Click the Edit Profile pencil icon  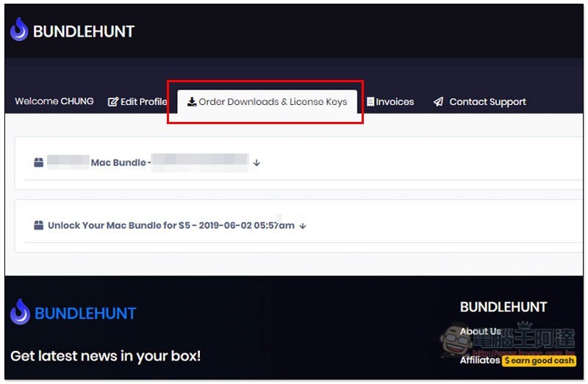point(113,101)
